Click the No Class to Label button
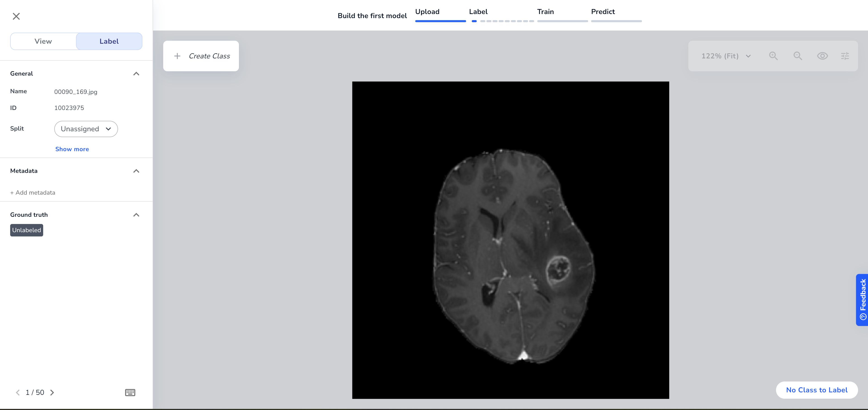 pyautogui.click(x=817, y=390)
